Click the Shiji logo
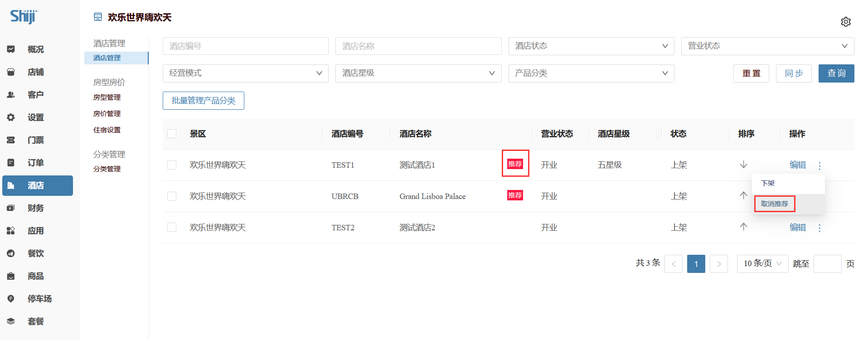868x340 pixels. 24,17
